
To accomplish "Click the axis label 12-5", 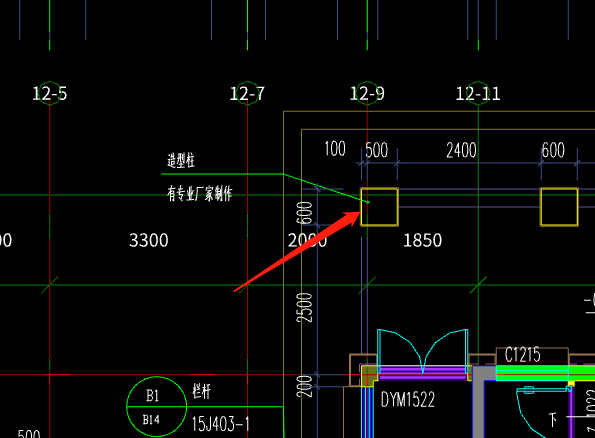I will coord(49,93).
